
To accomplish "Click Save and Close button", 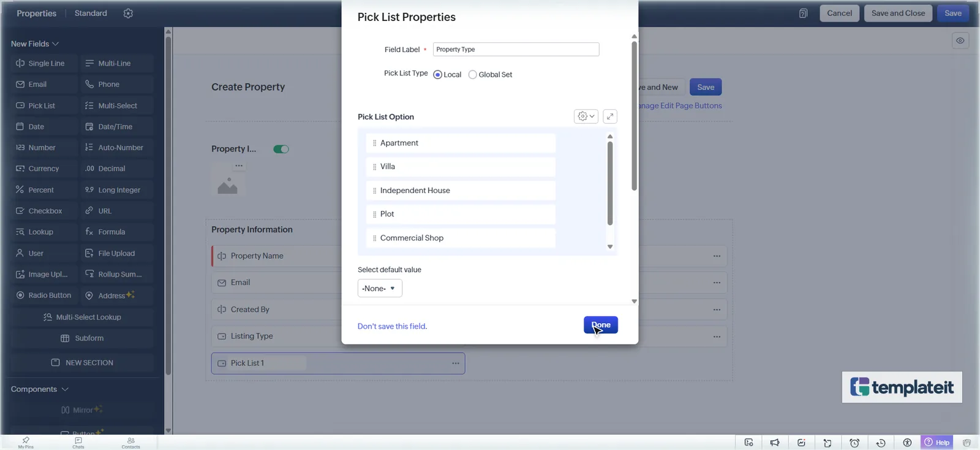I will (898, 13).
